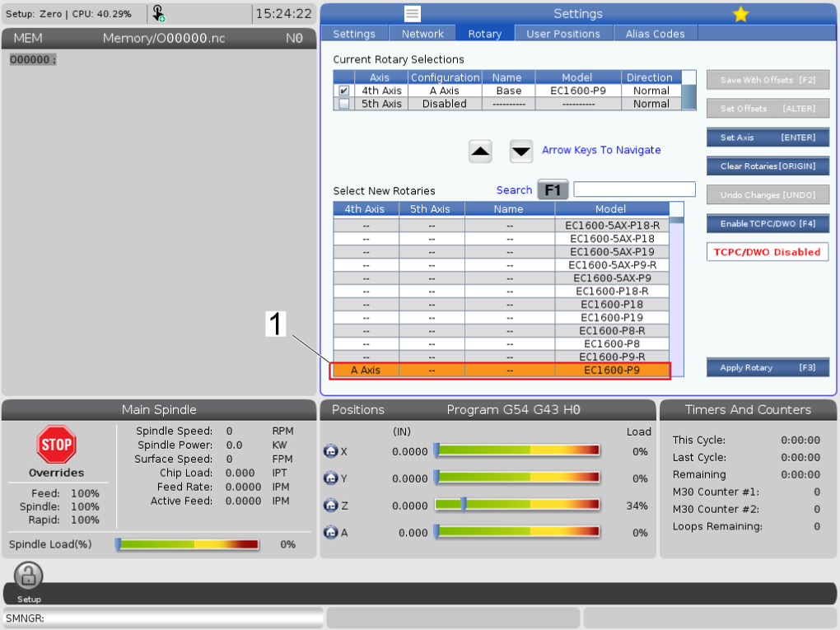Screen dimensions: 840x630
Task: Toggle the 4th Axis checkbox
Action: click(x=344, y=91)
